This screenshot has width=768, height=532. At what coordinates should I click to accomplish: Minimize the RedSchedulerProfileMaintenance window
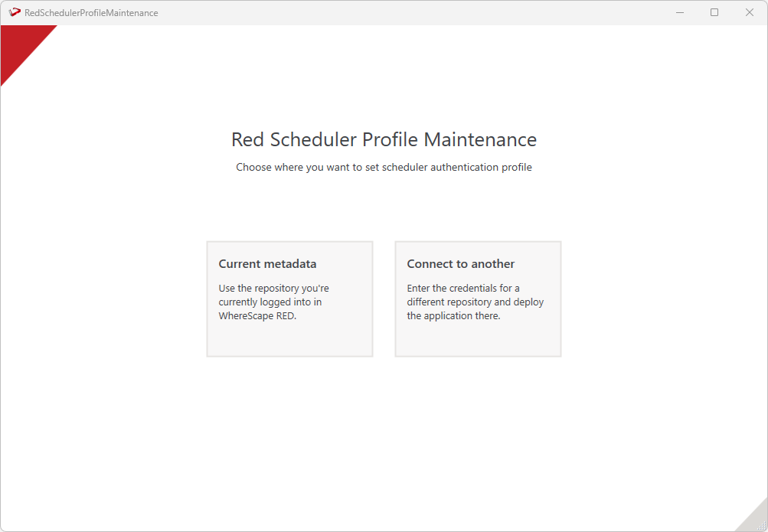pyautogui.click(x=679, y=12)
